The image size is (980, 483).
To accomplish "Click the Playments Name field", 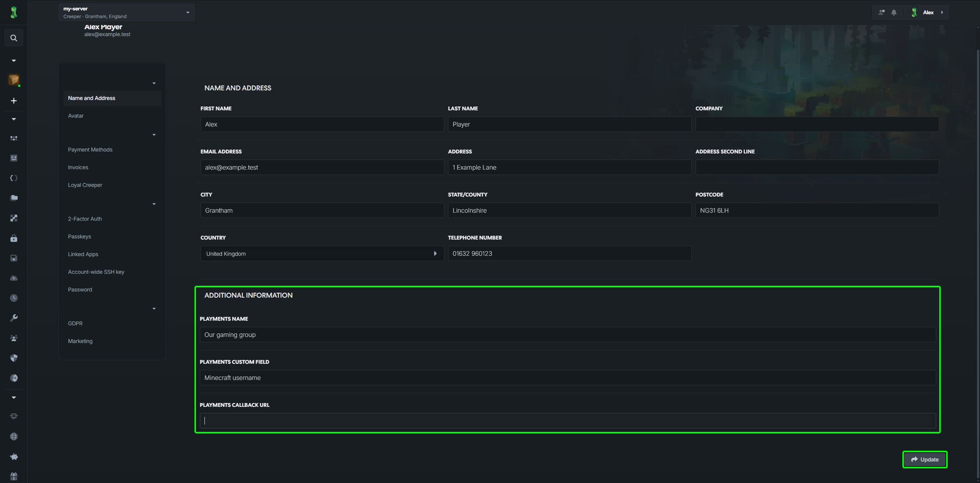I will (x=568, y=335).
